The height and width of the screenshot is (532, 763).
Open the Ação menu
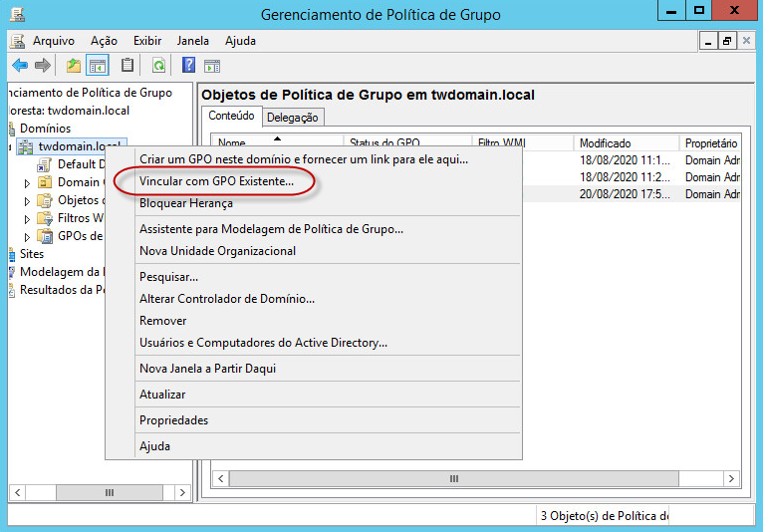pyautogui.click(x=104, y=41)
